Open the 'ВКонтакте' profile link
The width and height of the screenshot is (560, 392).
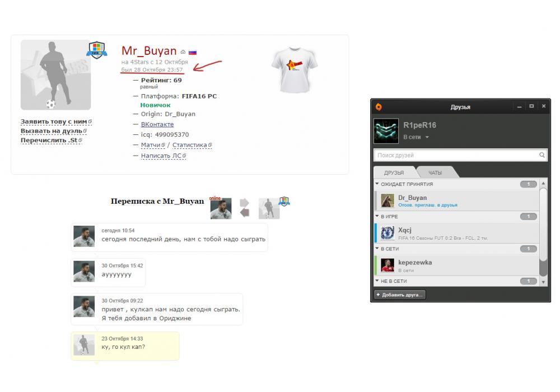point(157,124)
